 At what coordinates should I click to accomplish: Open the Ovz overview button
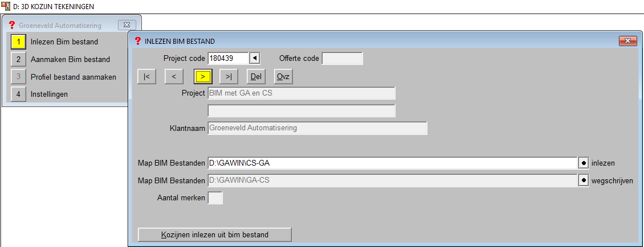click(x=283, y=76)
